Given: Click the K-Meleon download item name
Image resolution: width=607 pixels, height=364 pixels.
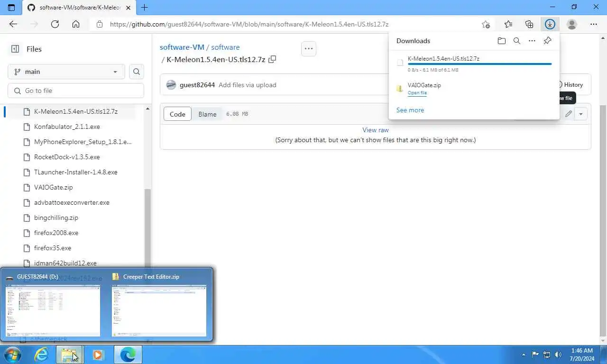Looking at the screenshot, I should click(x=443, y=59).
